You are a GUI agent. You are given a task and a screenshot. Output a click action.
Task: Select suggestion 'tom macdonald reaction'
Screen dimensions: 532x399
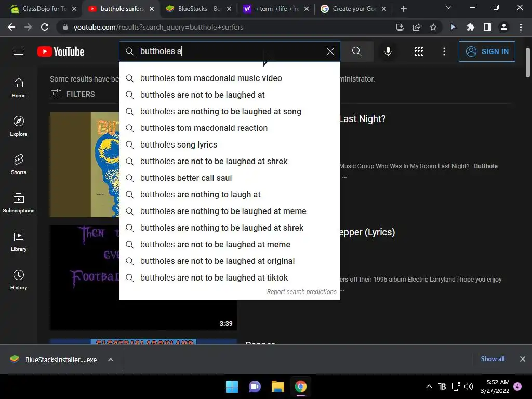coord(230,128)
